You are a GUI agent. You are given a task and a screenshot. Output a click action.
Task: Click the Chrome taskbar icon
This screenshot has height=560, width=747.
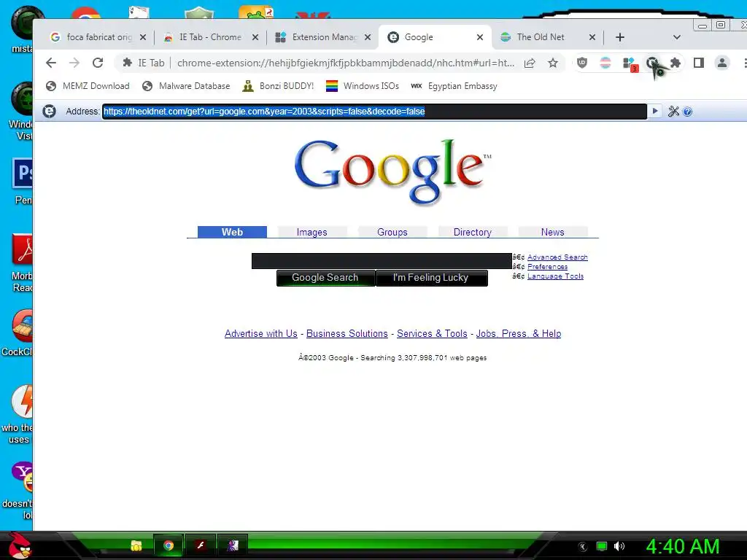[x=169, y=545]
